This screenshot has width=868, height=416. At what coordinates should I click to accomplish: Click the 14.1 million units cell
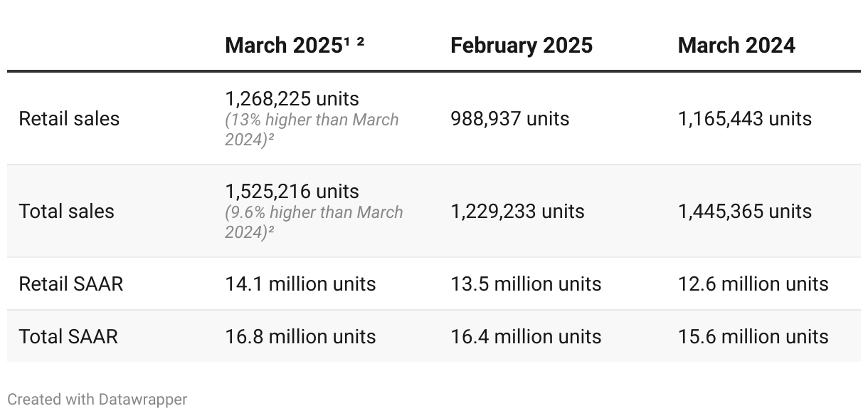(300, 284)
